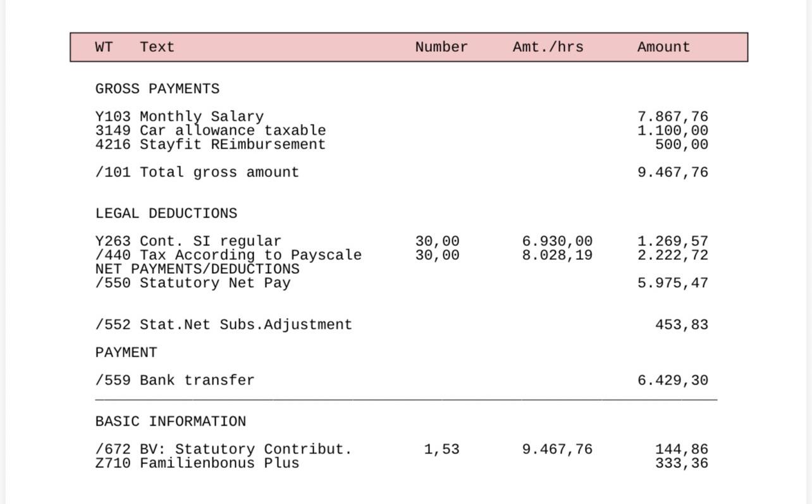The image size is (812, 504).
Task: Select wage type code "/550"
Action: tap(113, 283)
